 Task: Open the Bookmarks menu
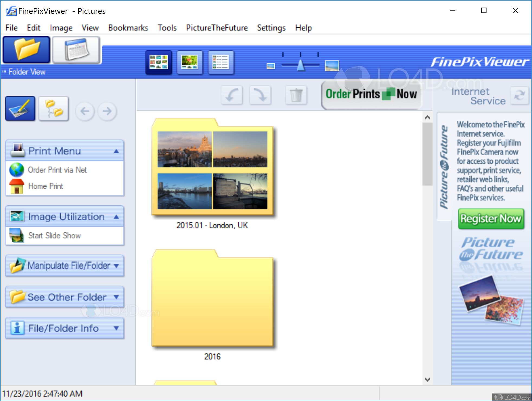(x=128, y=28)
